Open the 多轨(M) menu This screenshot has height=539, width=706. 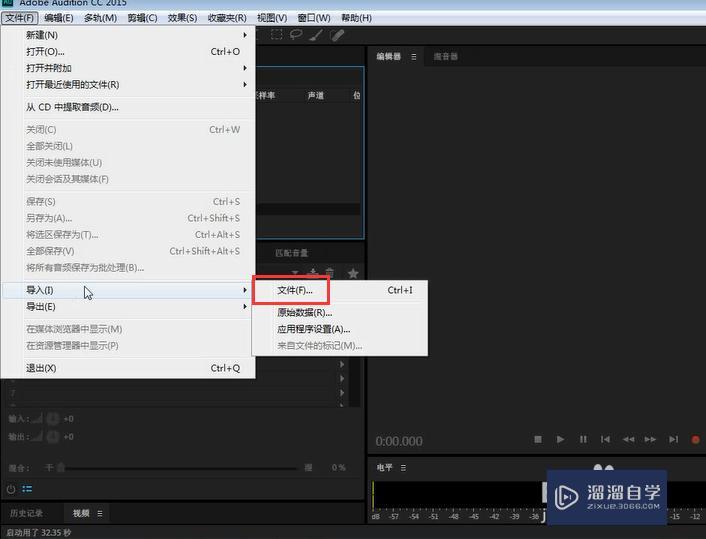(100, 18)
